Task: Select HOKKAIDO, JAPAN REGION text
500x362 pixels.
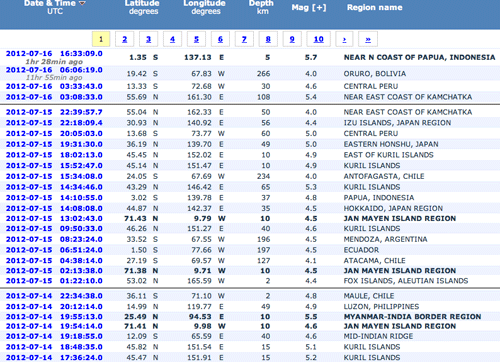Action: point(393,208)
